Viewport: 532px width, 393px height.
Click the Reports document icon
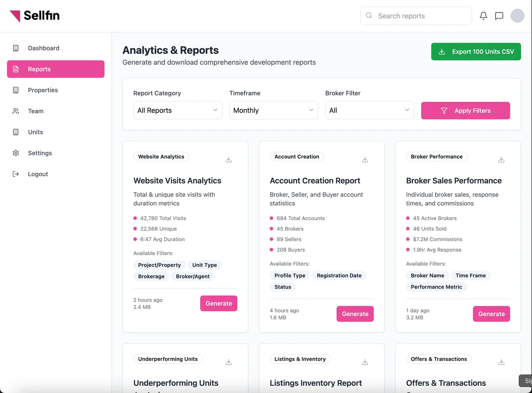point(16,69)
